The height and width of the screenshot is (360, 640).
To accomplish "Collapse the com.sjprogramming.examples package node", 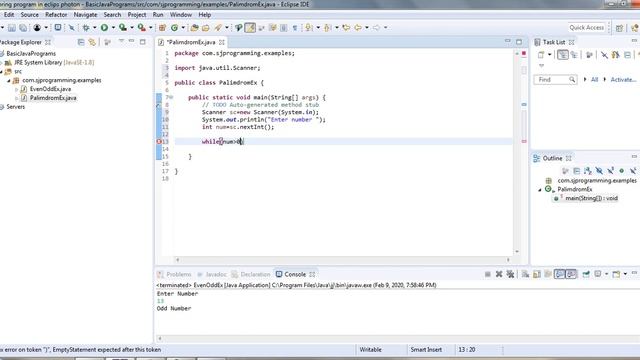I will click(x=9, y=80).
